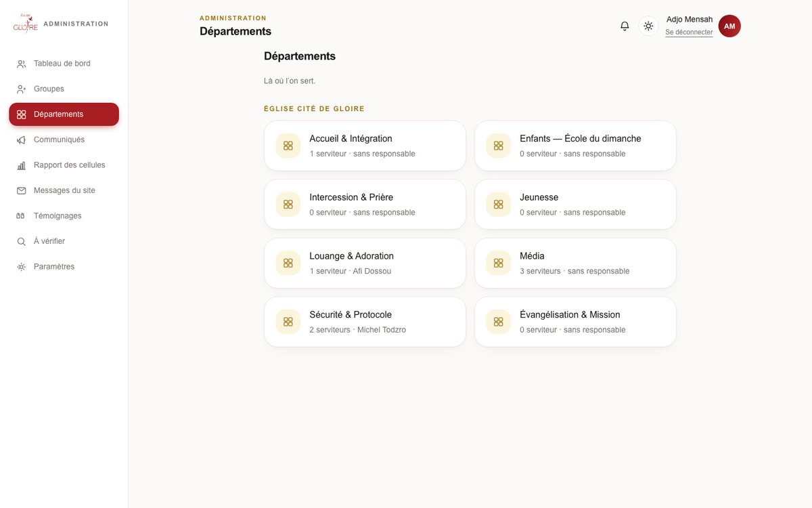Select Départements in the sidebar
Screen dimensions: 812x508
click(64, 114)
